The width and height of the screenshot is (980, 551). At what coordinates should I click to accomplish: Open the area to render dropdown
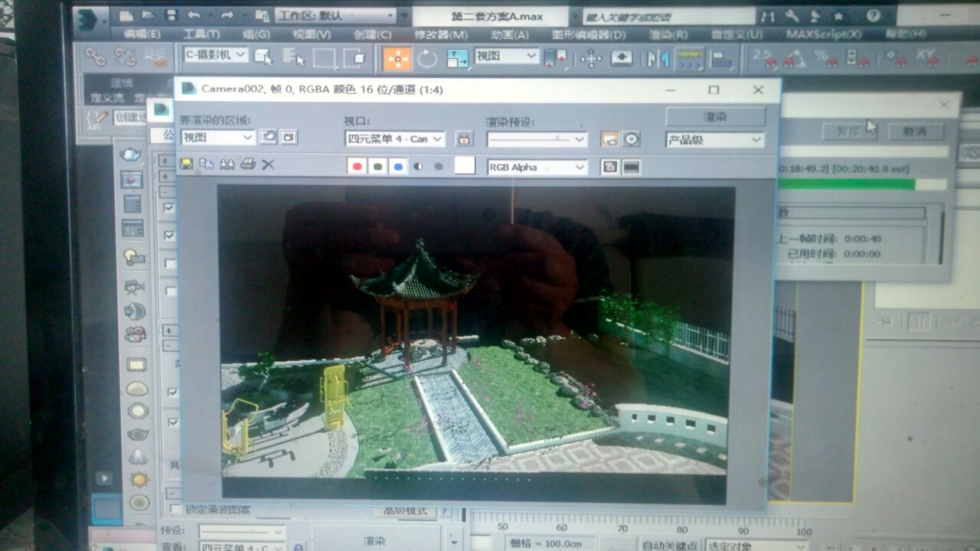click(x=218, y=138)
